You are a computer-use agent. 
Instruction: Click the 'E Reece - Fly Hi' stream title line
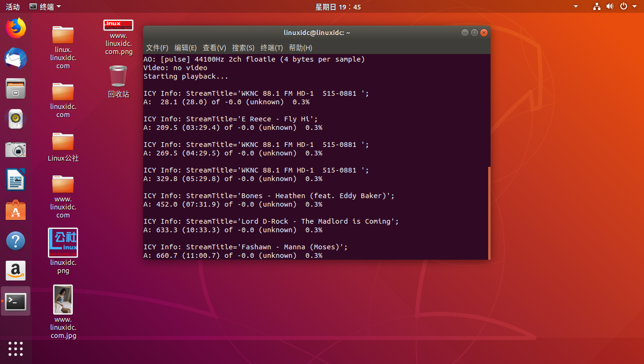tap(231, 119)
